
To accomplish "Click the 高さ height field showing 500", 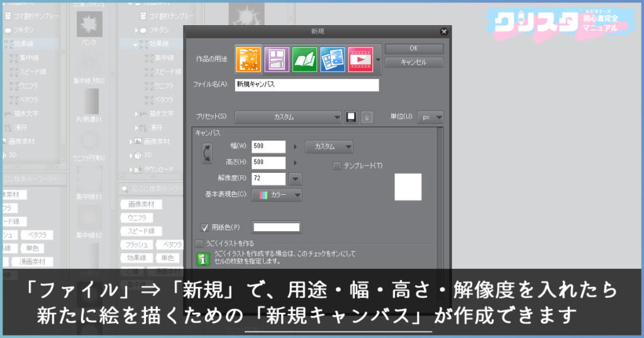I will pos(268,163).
